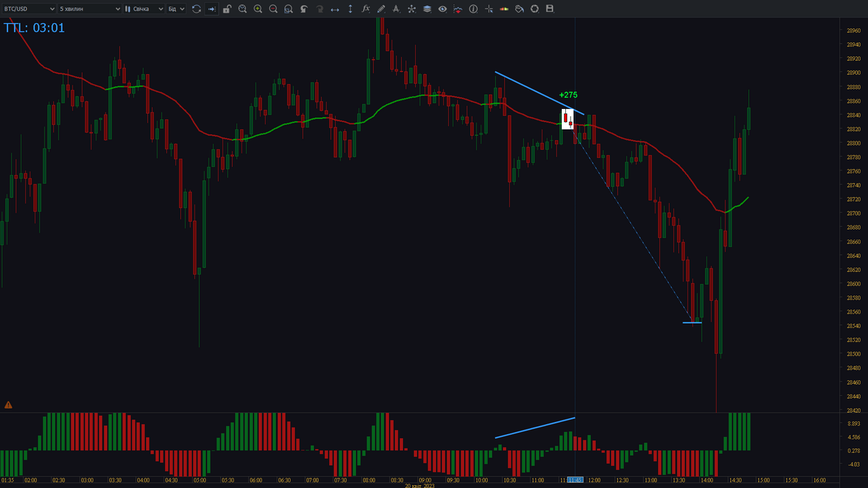Click the 8.893 indicator scale value
868x488 pixels.
pos(853,423)
